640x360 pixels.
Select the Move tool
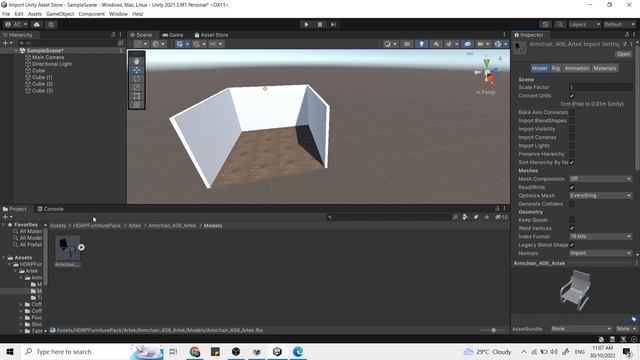click(x=137, y=70)
